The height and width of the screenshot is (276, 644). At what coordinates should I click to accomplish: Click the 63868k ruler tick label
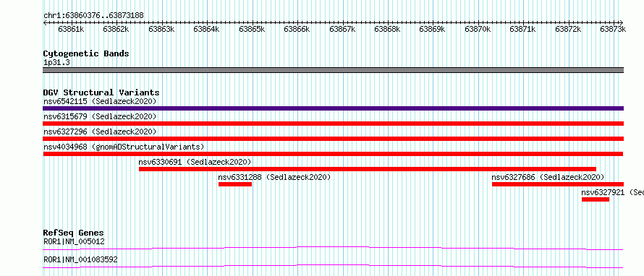tap(388, 29)
